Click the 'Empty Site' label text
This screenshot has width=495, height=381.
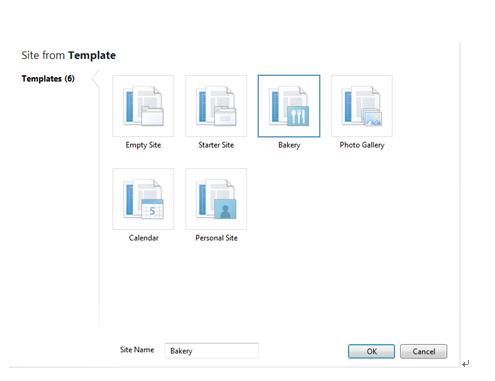143,145
